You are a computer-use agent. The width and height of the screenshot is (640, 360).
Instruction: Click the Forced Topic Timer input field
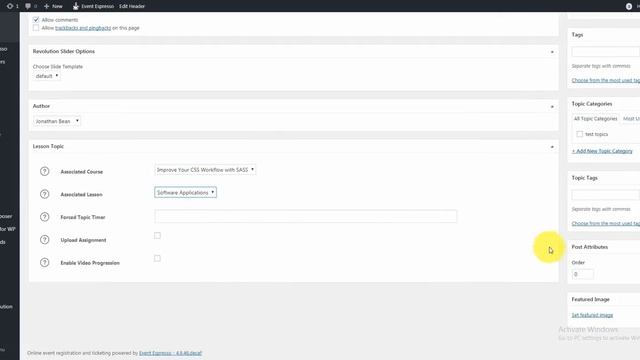click(x=306, y=216)
